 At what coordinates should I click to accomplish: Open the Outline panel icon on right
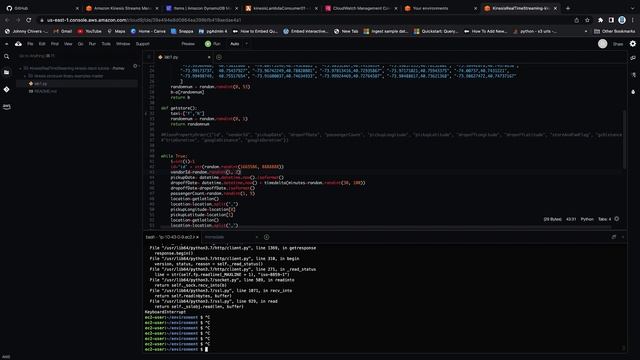pos(633,75)
